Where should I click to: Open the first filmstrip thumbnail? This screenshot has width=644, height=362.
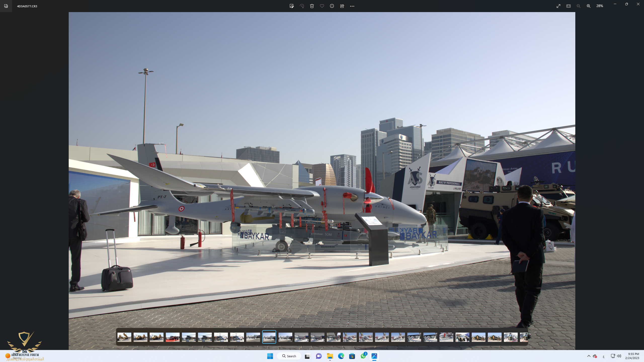tap(124, 337)
